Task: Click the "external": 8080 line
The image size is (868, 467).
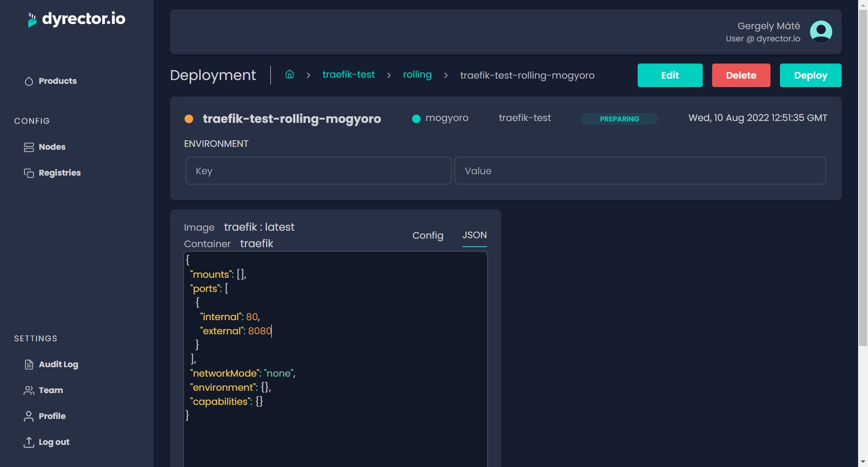Action: point(236,331)
